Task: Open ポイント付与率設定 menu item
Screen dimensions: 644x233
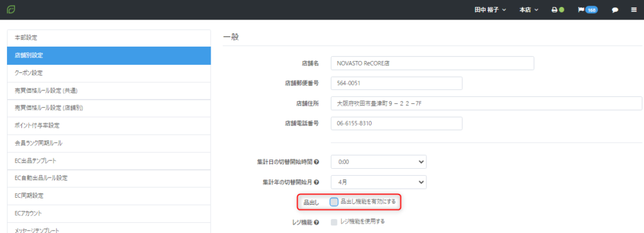Action: click(109, 126)
